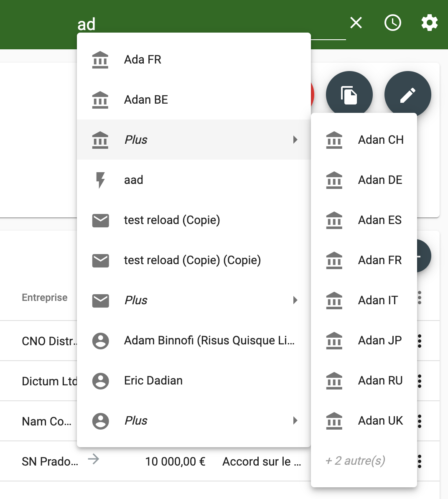Screen dimensions: 448x499
Task: Click Dictum Ltd company cell
Action: pyautogui.click(x=49, y=381)
